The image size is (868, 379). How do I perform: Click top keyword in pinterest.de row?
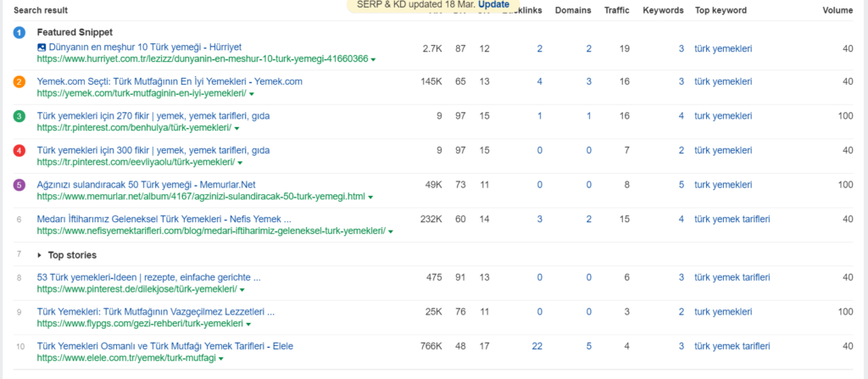tap(732, 277)
